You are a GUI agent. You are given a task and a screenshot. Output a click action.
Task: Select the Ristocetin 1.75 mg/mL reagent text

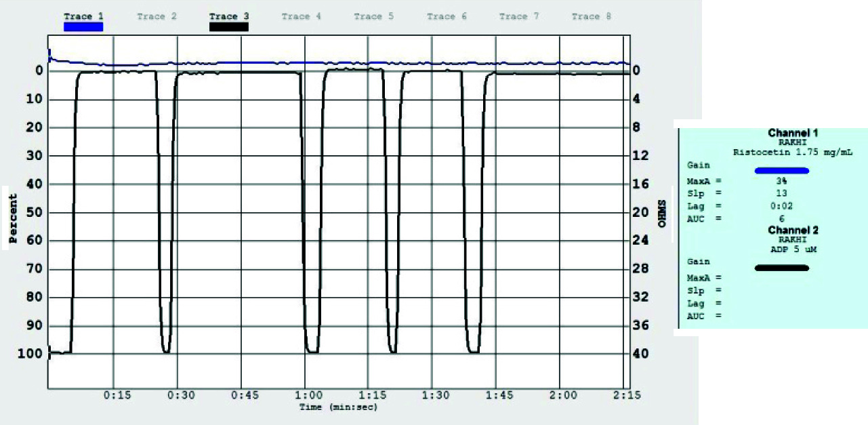coord(792,153)
